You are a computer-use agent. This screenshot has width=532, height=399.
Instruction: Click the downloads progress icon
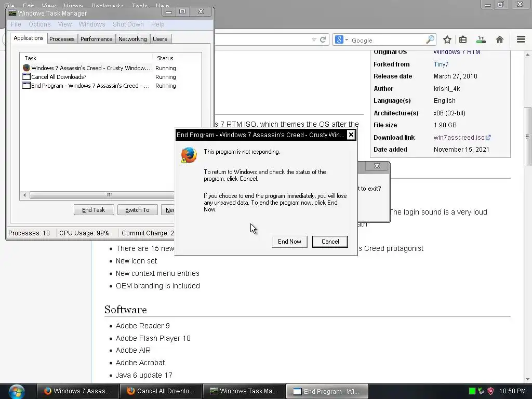(x=481, y=39)
